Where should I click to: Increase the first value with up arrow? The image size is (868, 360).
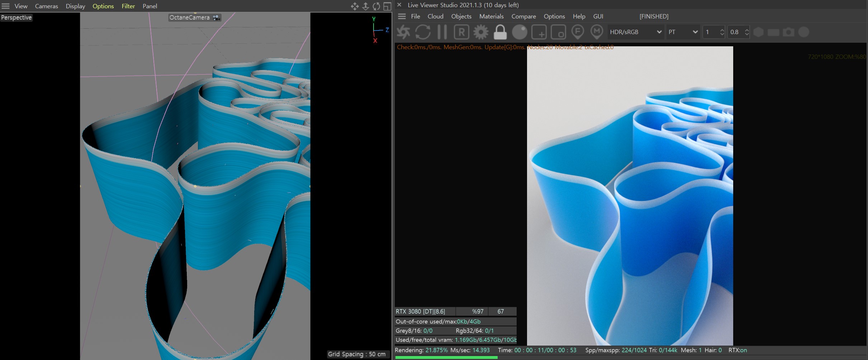(x=722, y=29)
